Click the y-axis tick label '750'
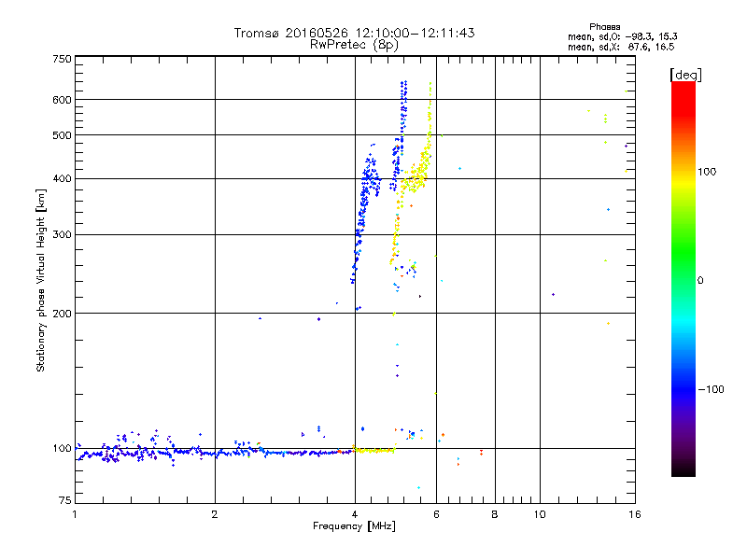 click(x=62, y=59)
